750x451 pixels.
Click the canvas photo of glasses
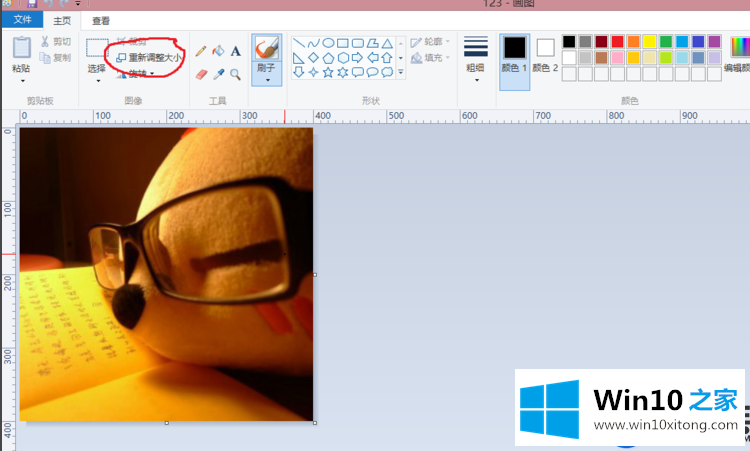[x=166, y=274]
